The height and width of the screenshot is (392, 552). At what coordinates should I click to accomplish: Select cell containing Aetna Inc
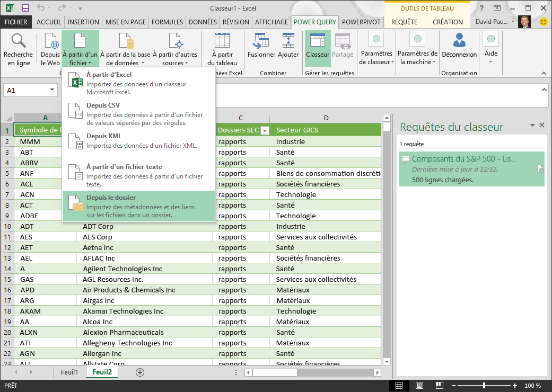tap(98, 247)
